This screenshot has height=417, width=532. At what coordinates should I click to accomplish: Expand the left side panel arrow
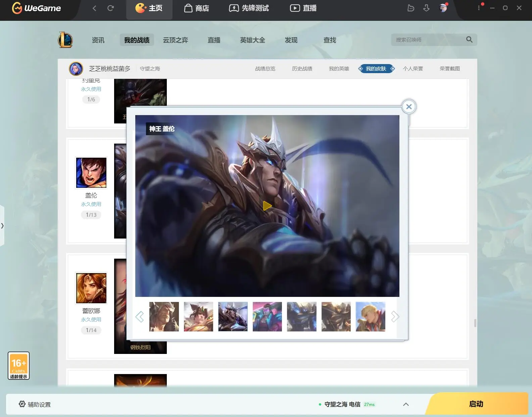pyautogui.click(x=2, y=225)
